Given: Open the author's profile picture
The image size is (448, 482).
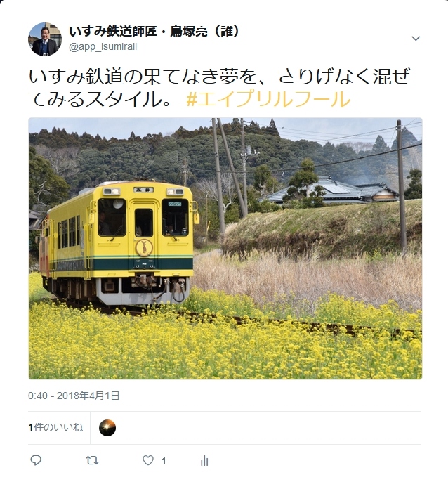Looking at the screenshot, I should (45, 39).
